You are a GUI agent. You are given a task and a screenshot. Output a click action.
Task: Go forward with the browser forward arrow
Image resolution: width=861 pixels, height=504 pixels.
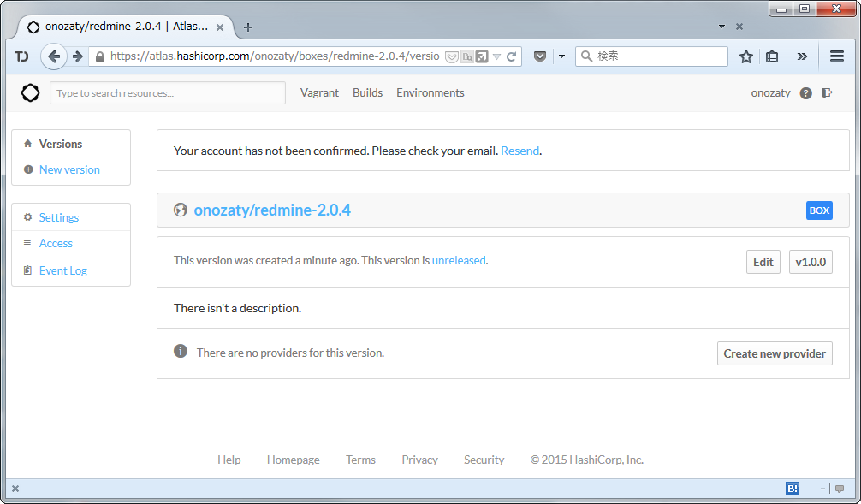tap(77, 56)
